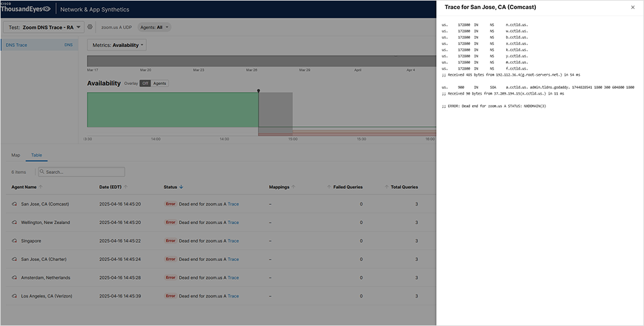644x326 pixels.
Task: Turn the Overlay toggle Off
Action: pyautogui.click(x=146, y=83)
